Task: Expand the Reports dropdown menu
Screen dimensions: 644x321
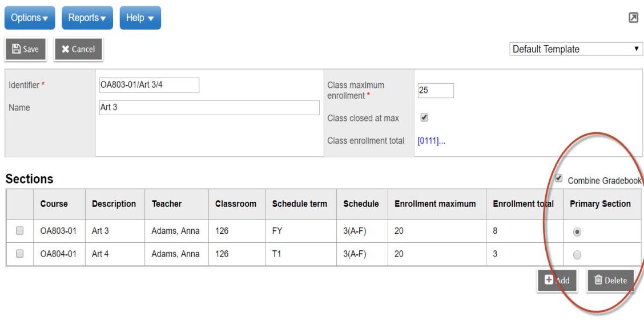Action: [87, 17]
